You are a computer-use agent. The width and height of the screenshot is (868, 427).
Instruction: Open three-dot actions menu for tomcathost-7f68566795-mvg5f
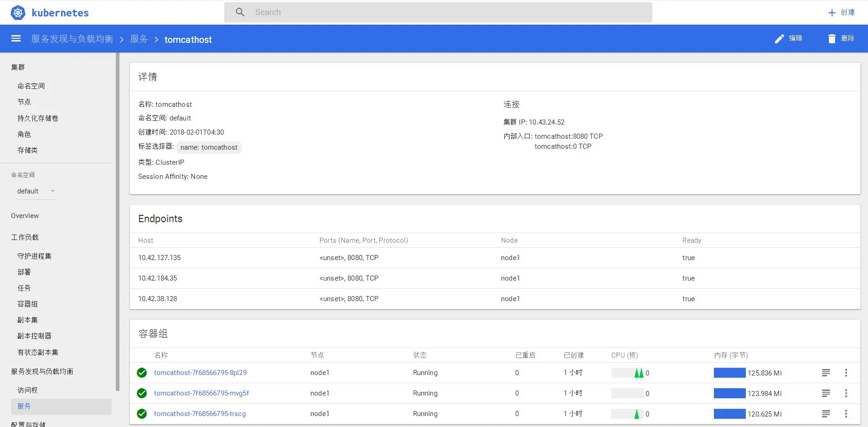click(846, 393)
